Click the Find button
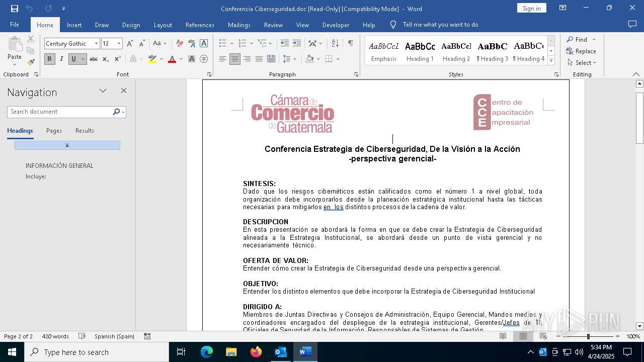This screenshot has height=362, width=644. (577, 40)
